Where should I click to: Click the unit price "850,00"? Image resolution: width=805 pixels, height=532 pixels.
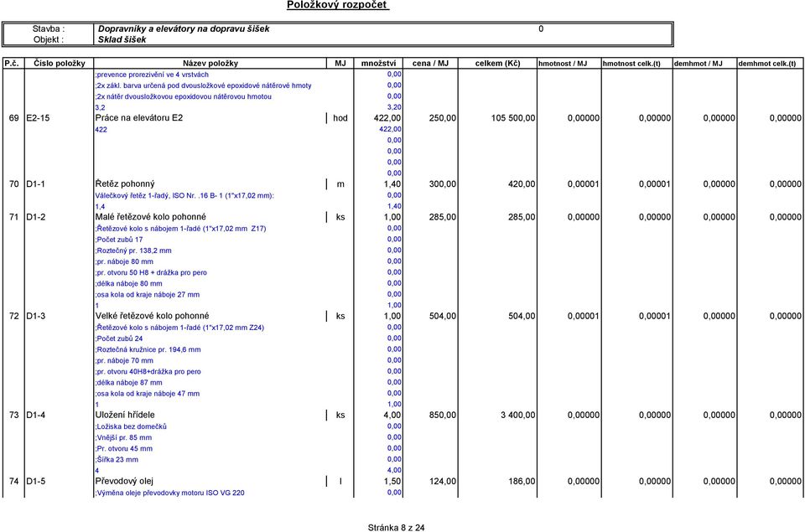[x=443, y=415]
